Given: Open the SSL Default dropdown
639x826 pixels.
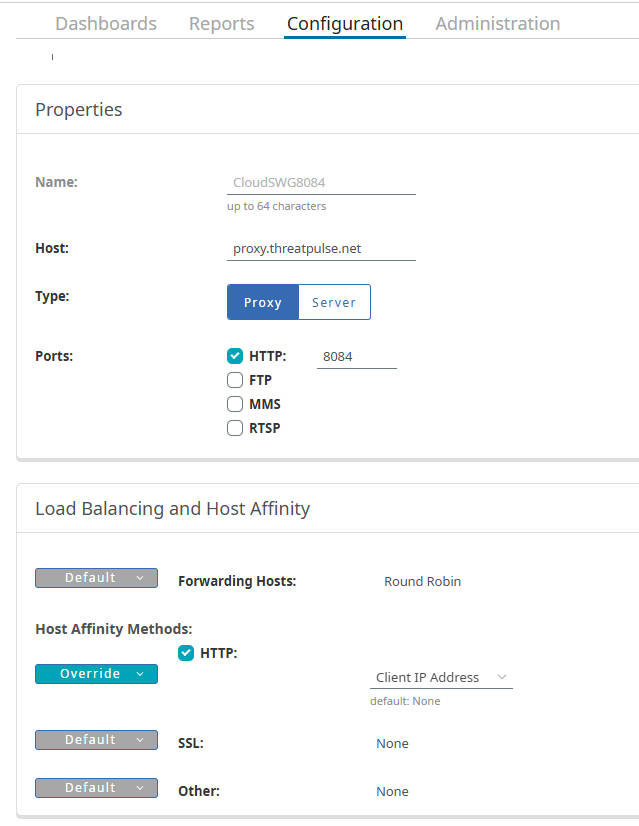Looking at the screenshot, I should (96, 740).
